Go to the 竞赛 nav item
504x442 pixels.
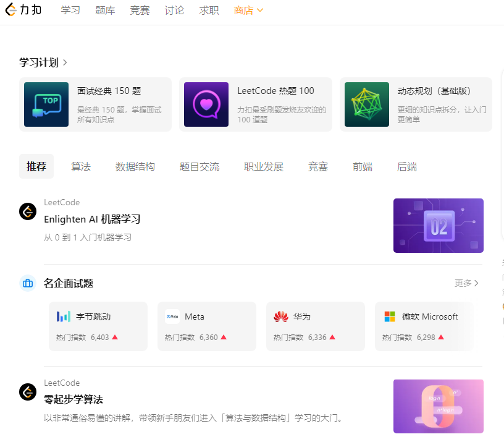[x=140, y=11]
